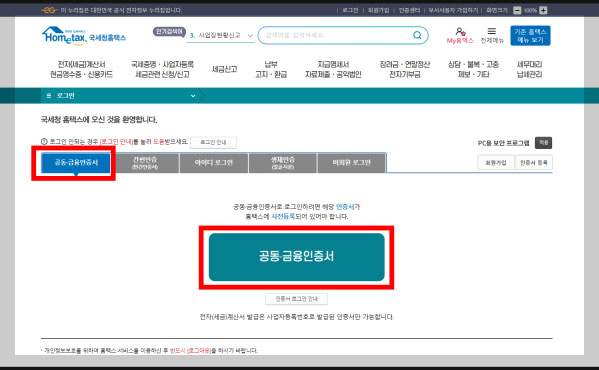Open 전자(세금)계산서 main menu
599x370 pixels.
81,69
